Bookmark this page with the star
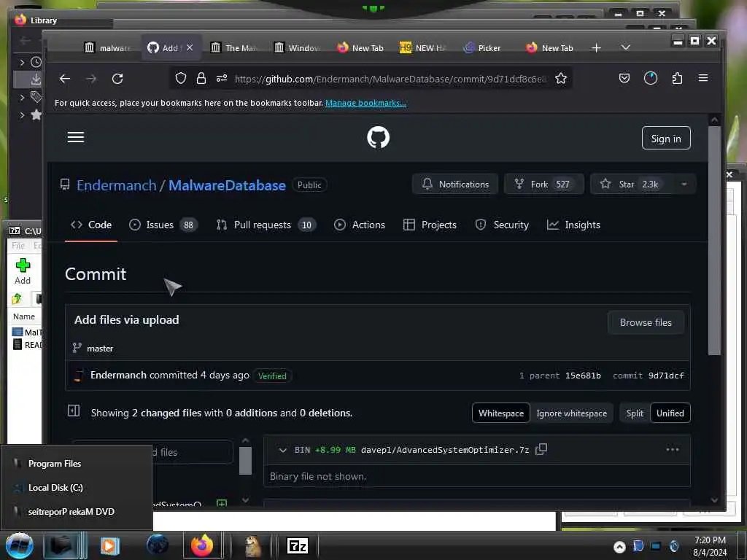This screenshot has height=560, width=747. [561, 78]
